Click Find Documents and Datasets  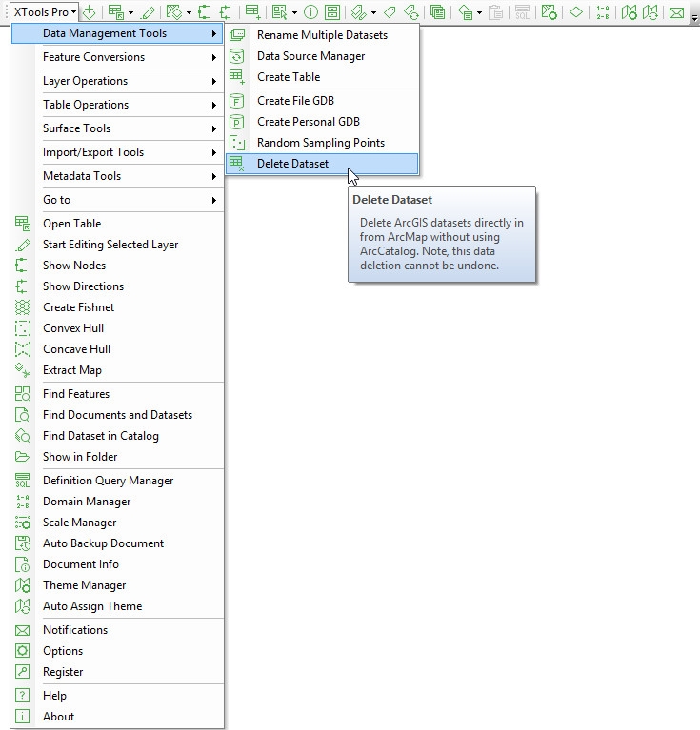pos(117,415)
